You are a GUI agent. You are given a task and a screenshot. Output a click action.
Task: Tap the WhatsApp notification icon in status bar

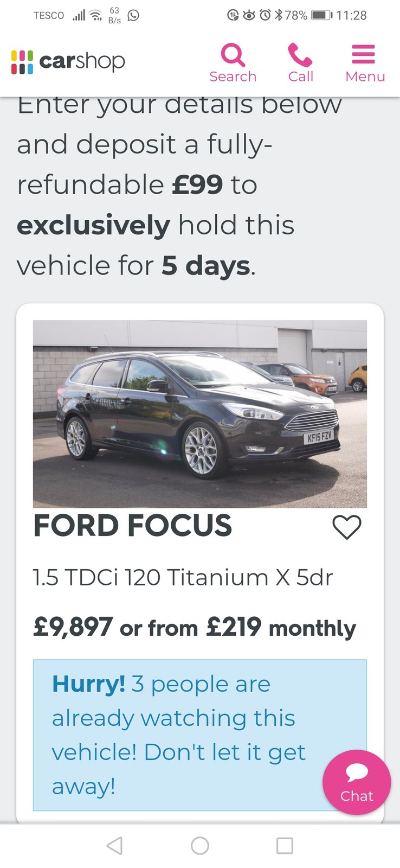coord(133,15)
